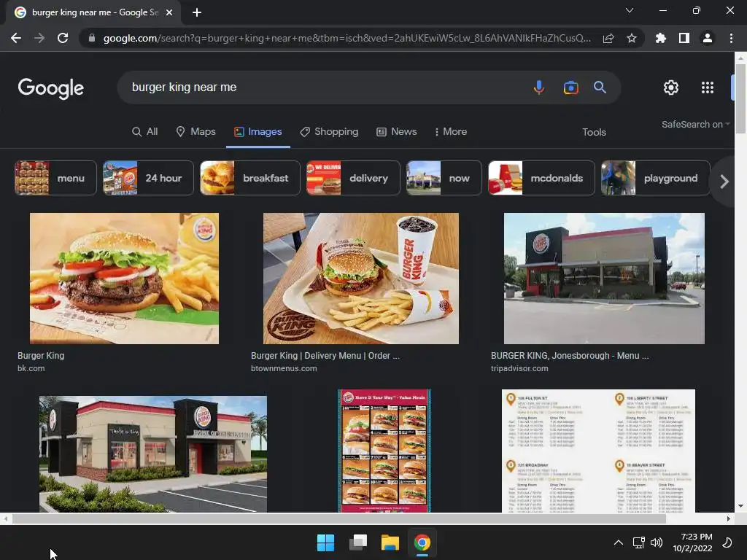This screenshot has width=747, height=560.
Task: Click the browser forward arrow
Action: (39, 38)
